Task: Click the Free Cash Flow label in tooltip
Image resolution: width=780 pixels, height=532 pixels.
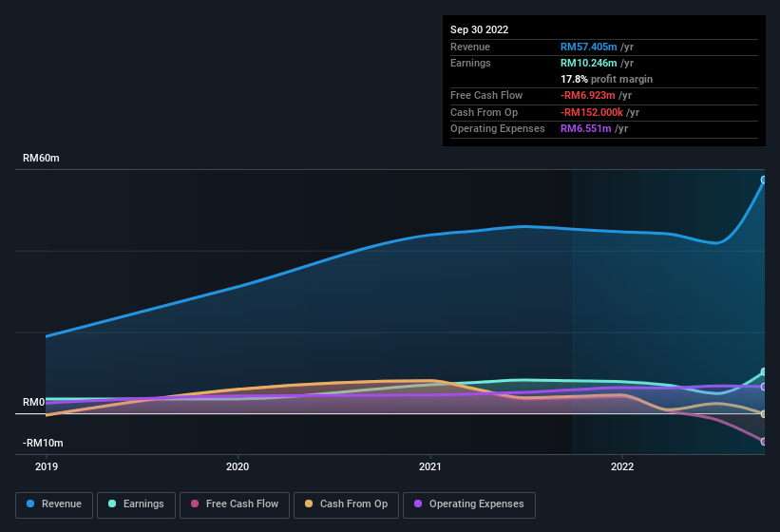Action: 486,95
